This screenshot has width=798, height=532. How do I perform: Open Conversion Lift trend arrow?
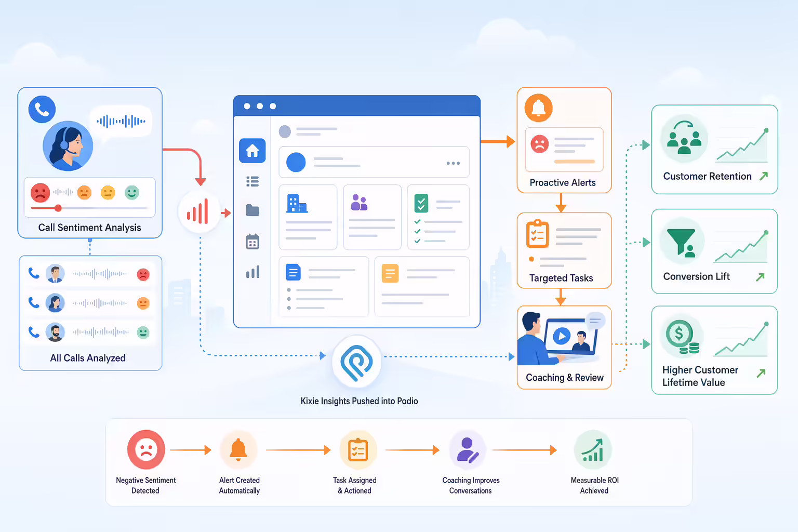pos(761,277)
